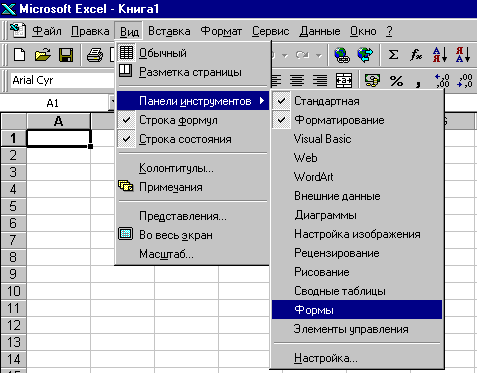Expand the Панели инструментов submenu
Screen dimensions: 477x373
pyautogui.click(x=193, y=101)
